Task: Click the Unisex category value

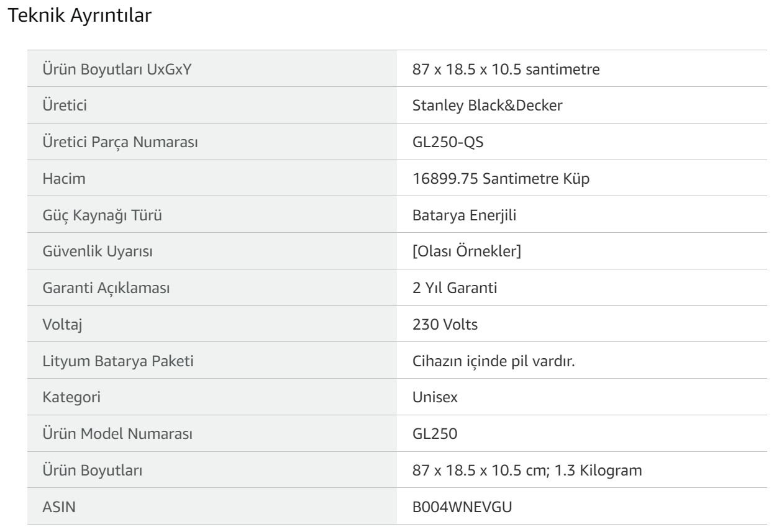Action: 435,399
